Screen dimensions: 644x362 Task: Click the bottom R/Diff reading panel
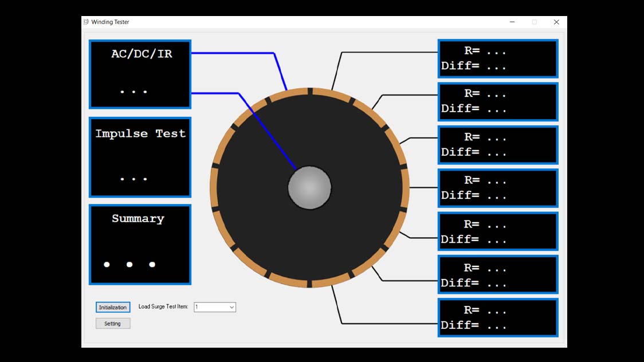pyautogui.click(x=497, y=317)
